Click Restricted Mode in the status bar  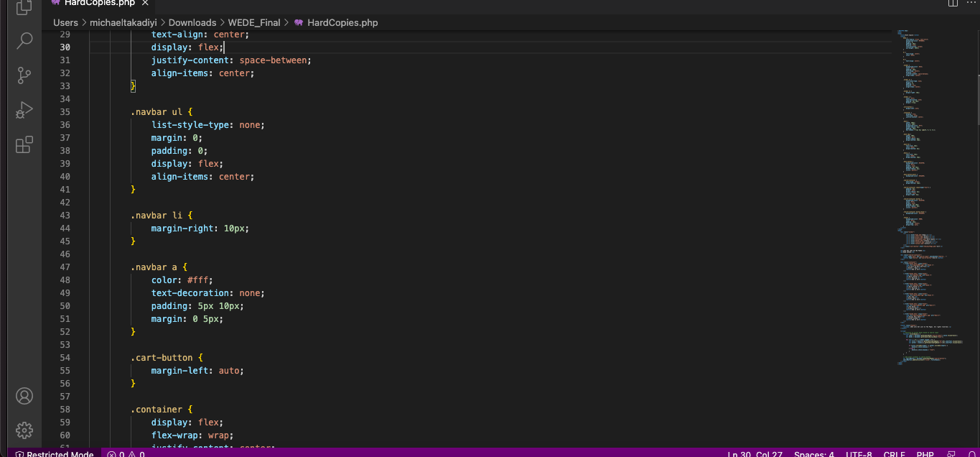tap(55, 454)
